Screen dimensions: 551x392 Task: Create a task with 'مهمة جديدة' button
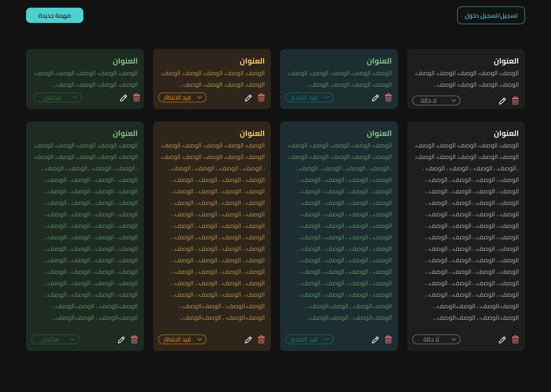click(55, 15)
